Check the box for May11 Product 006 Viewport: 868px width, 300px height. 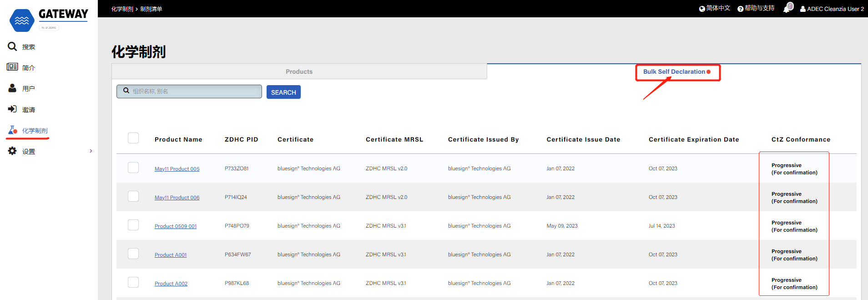pyautogui.click(x=133, y=196)
